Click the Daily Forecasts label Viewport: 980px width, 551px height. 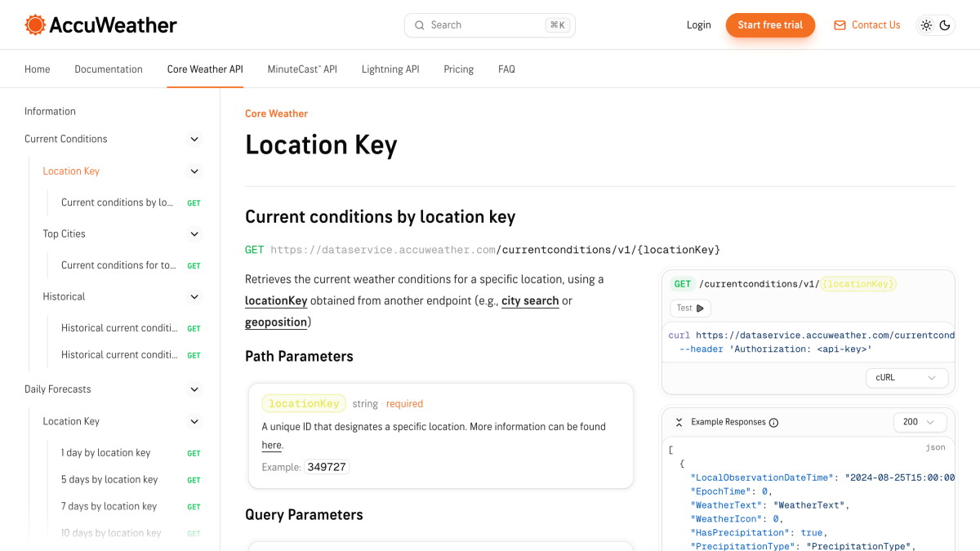[58, 389]
